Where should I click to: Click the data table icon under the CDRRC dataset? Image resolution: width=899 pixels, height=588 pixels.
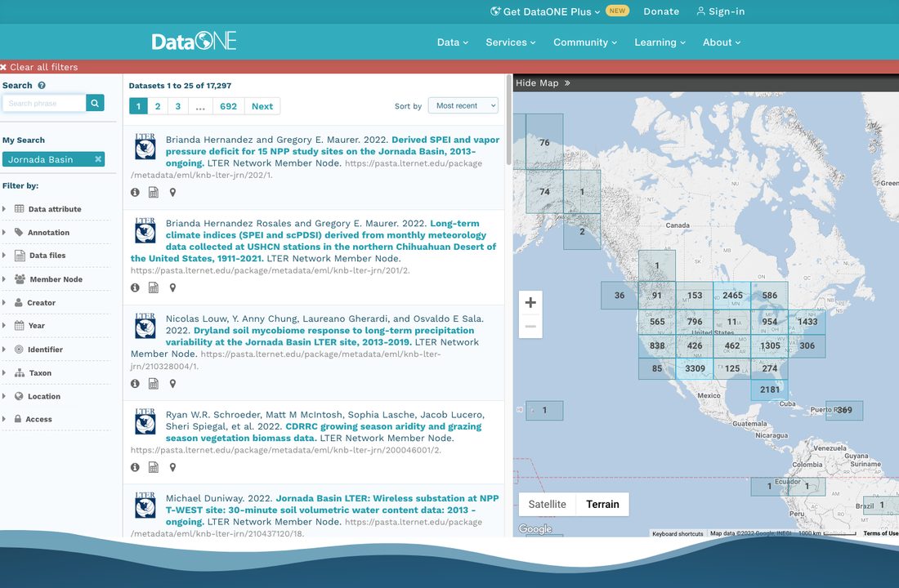[154, 467]
